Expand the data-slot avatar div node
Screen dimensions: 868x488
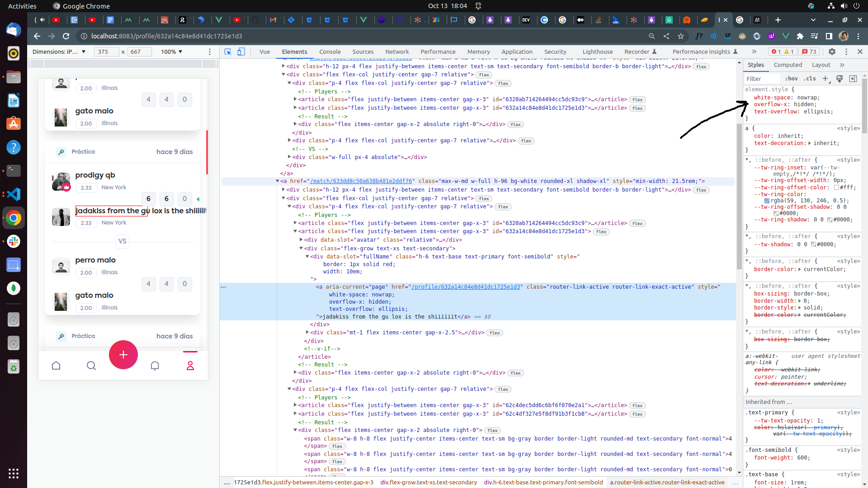point(301,240)
